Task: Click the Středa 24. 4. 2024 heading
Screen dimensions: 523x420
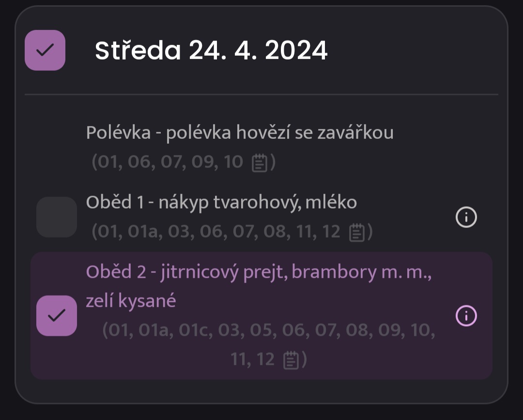Action: 211,50
